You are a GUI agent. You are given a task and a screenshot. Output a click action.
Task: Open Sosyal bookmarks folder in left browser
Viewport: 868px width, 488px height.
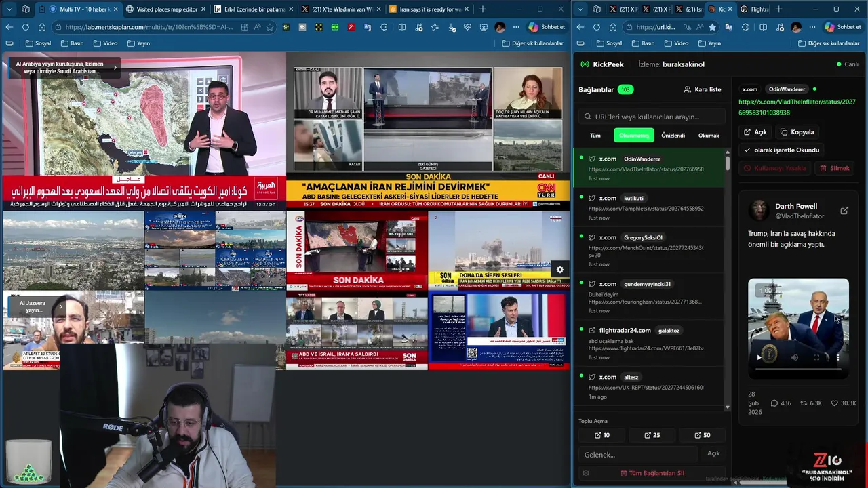click(38, 43)
